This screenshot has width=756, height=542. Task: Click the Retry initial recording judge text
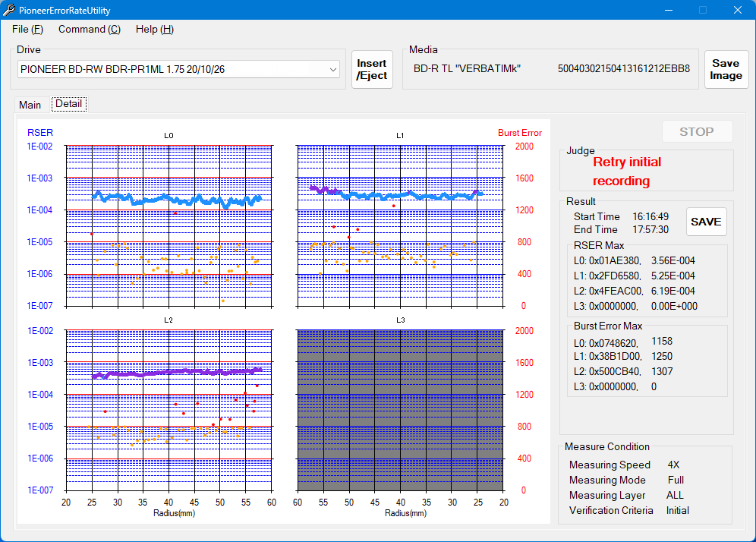click(626, 172)
